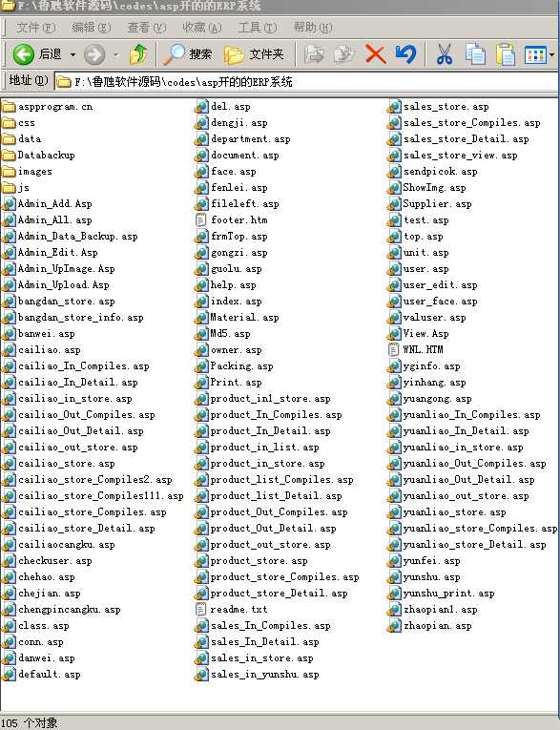The image size is (560, 730).
Task: Select the css folder
Action: pyautogui.click(x=19, y=123)
